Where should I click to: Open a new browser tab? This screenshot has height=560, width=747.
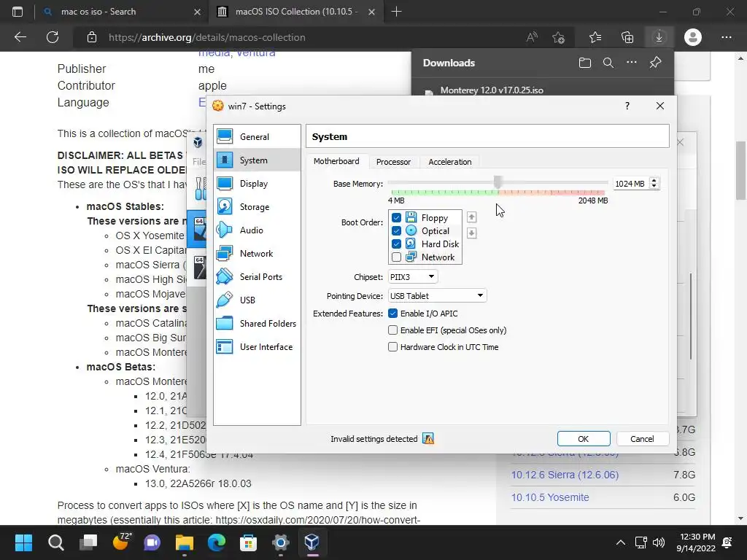coord(396,12)
